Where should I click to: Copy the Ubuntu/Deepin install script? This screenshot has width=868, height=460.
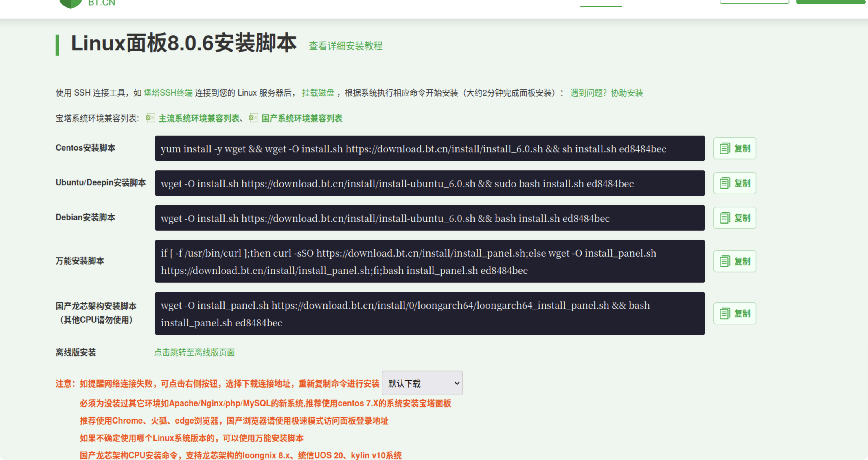735,183
